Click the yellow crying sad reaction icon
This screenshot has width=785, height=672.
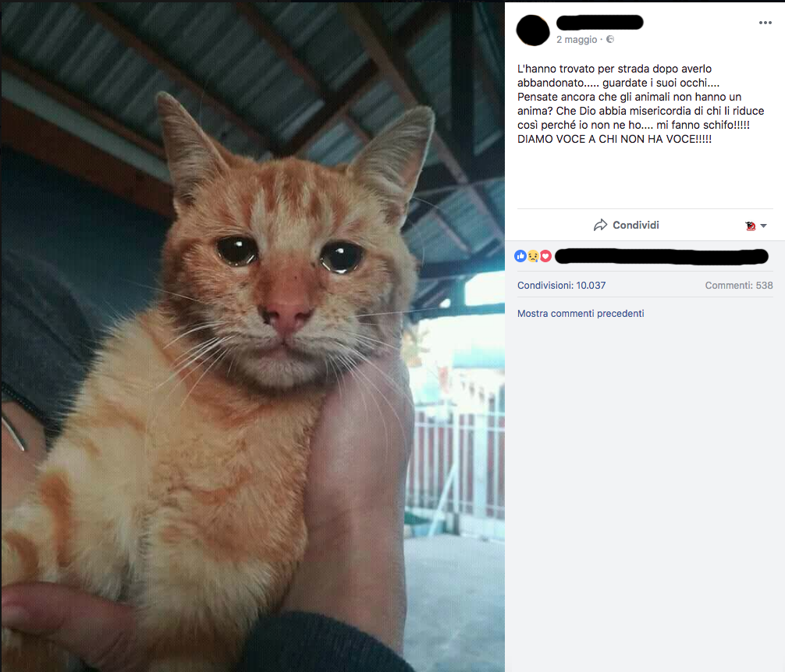tap(533, 256)
